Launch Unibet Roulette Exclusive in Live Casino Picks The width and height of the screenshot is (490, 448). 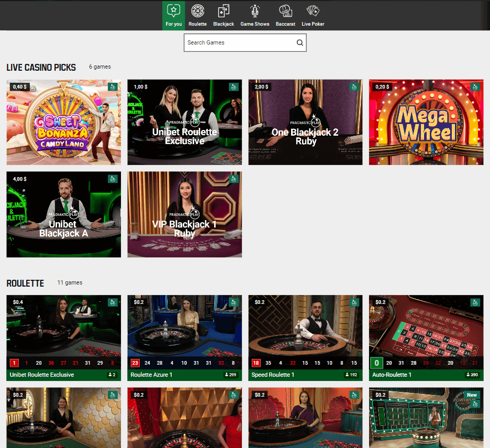(x=185, y=122)
